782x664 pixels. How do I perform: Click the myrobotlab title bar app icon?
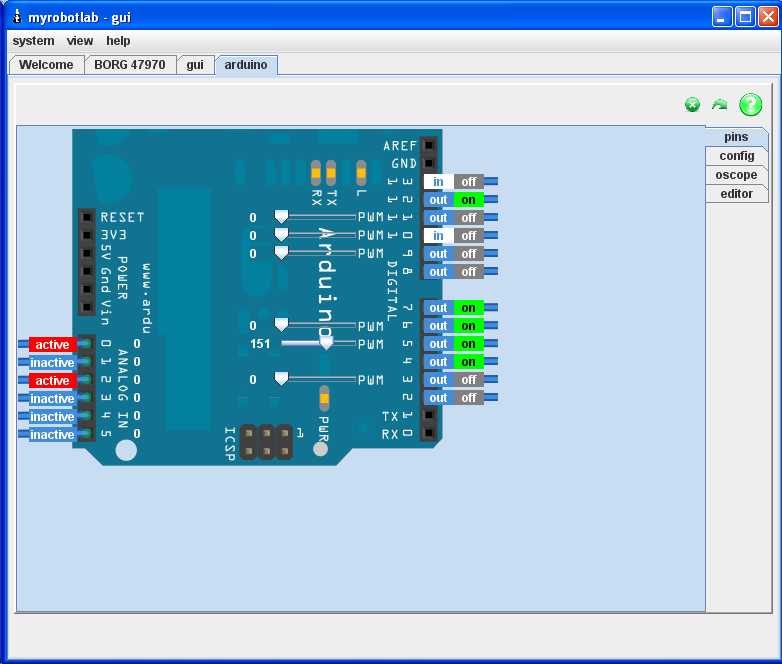tap(17, 17)
